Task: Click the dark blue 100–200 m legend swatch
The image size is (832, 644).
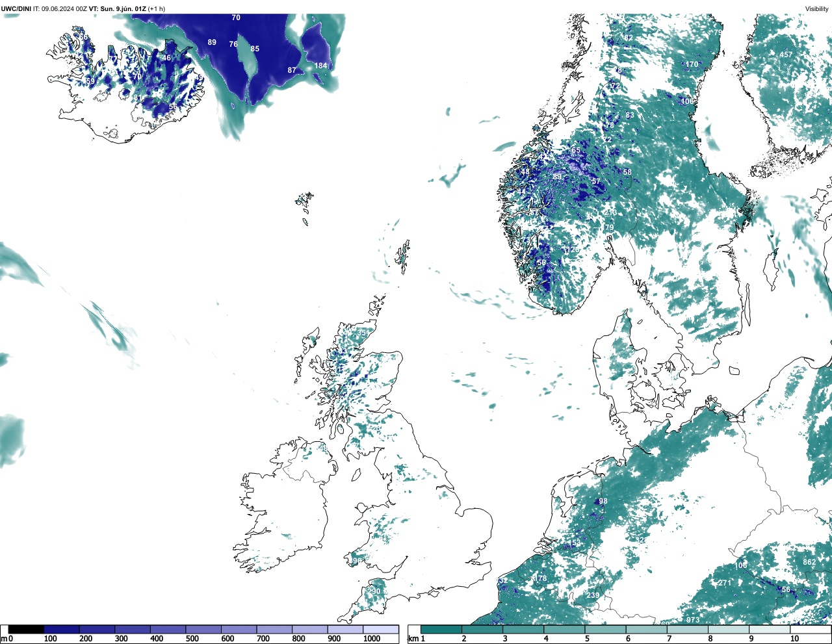Action: point(62,629)
